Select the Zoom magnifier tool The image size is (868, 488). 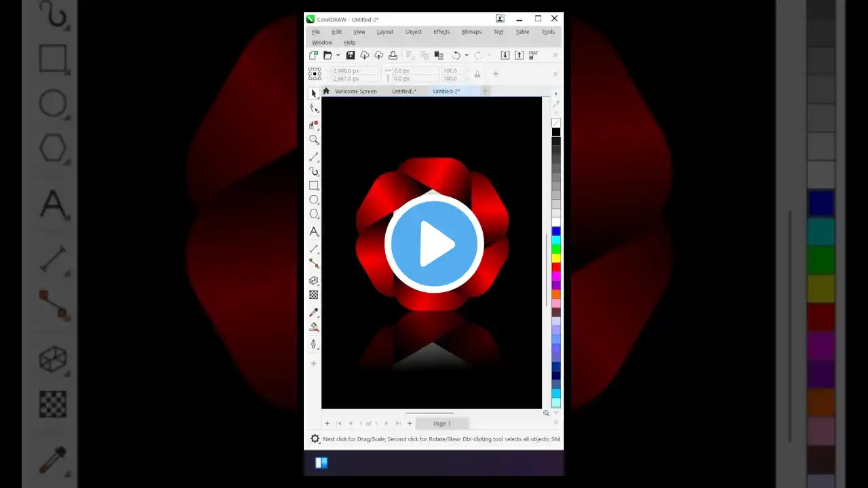[x=314, y=140]
